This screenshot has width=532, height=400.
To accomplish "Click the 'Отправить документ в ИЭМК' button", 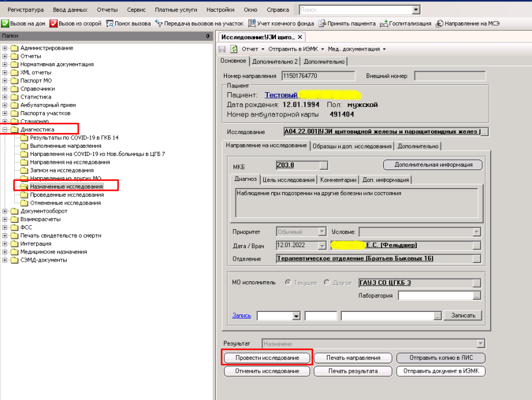I will pyautogui.click(x=441, y=371).
